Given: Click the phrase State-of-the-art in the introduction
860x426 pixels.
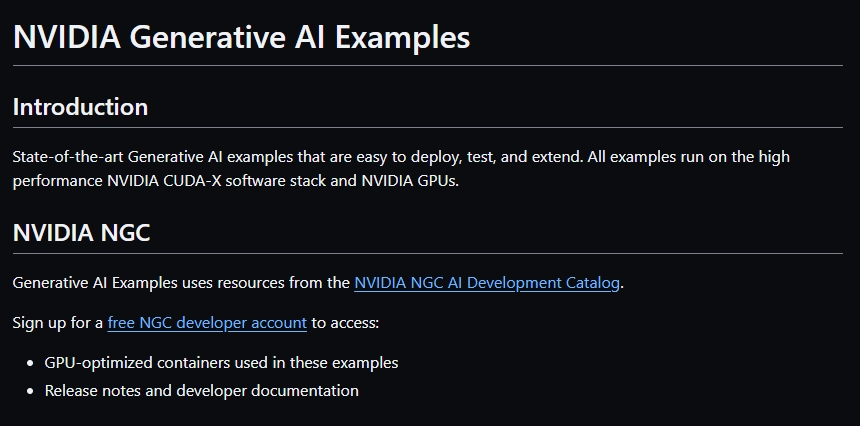Looking at the screenshot, I should pyautogui.click(x=68, y=158).
